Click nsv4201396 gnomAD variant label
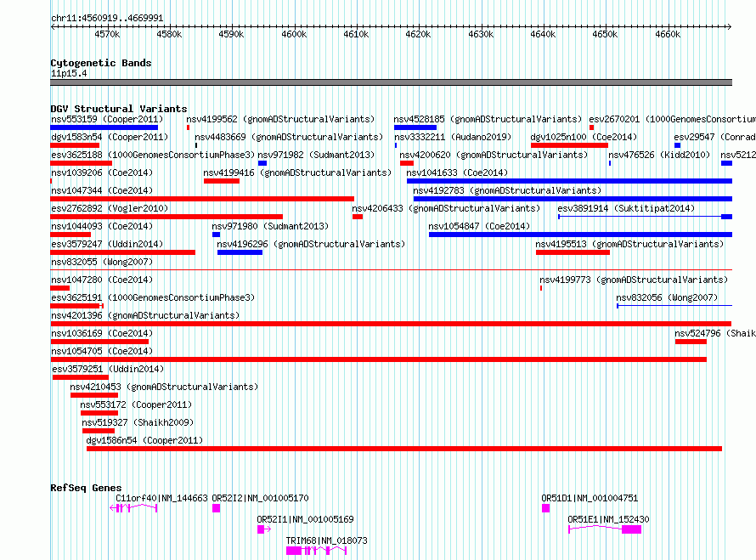The image size is (756, 560). tap(145, 315)
